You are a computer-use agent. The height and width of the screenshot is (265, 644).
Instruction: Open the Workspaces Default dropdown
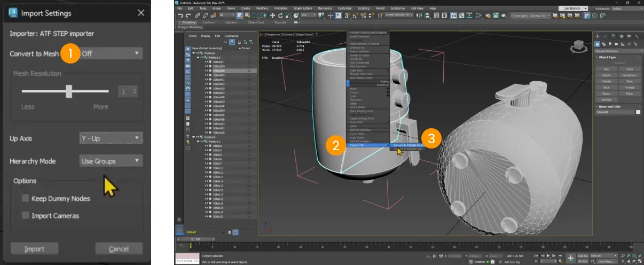tap(627, 9)
